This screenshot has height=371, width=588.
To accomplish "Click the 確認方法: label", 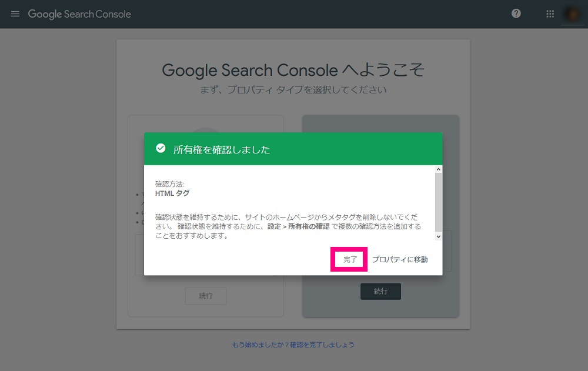I will click(x=170, y=184).
